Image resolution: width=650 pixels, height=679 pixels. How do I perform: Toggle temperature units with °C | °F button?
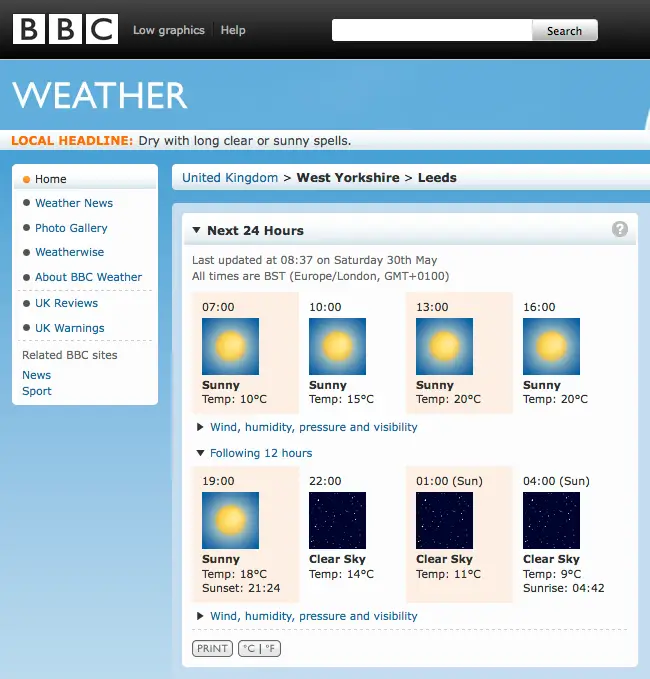coord(260,648)
